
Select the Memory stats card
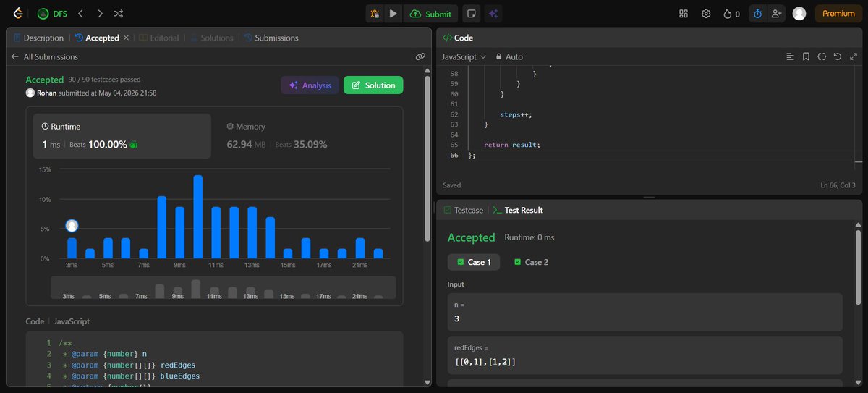[307, 135]
